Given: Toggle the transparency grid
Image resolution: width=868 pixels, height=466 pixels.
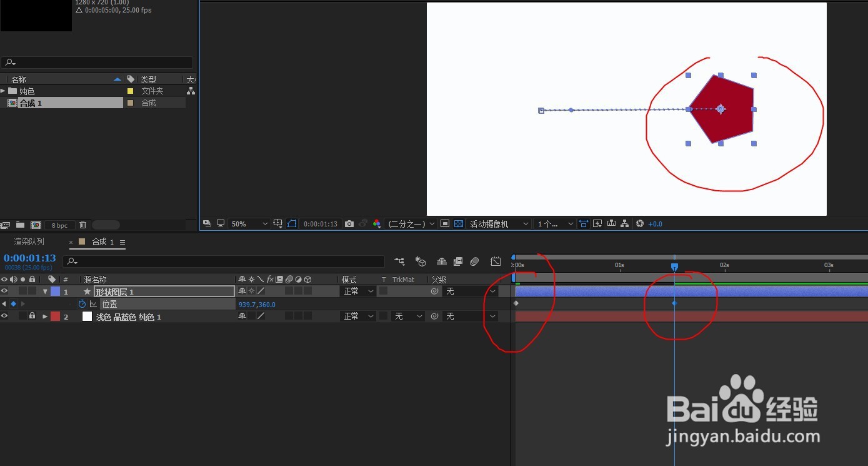Looking at the screenshot, I should (459, 224).
